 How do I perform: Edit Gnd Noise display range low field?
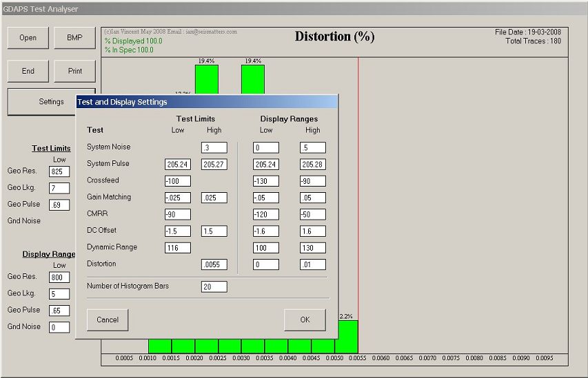point(59,328)
